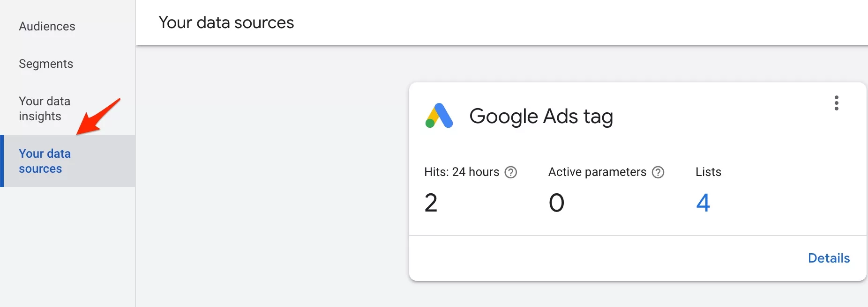Go to Segments in the sidebar

point(46,64)
